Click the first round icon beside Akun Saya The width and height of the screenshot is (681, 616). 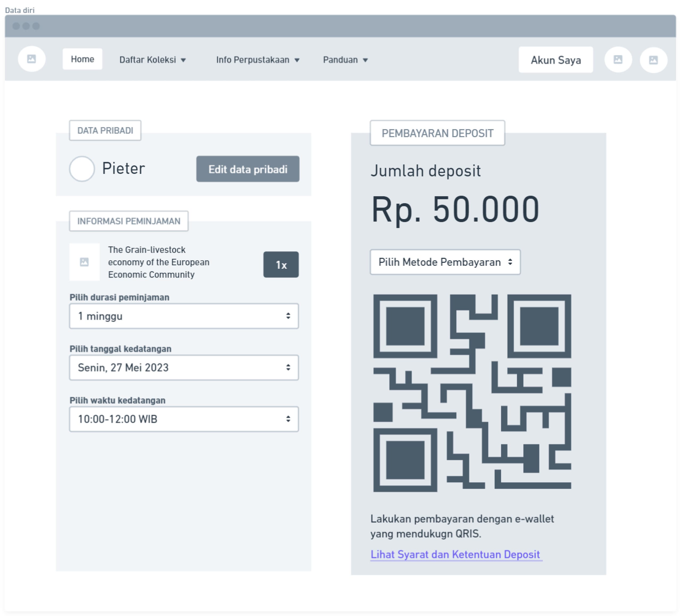618,60
